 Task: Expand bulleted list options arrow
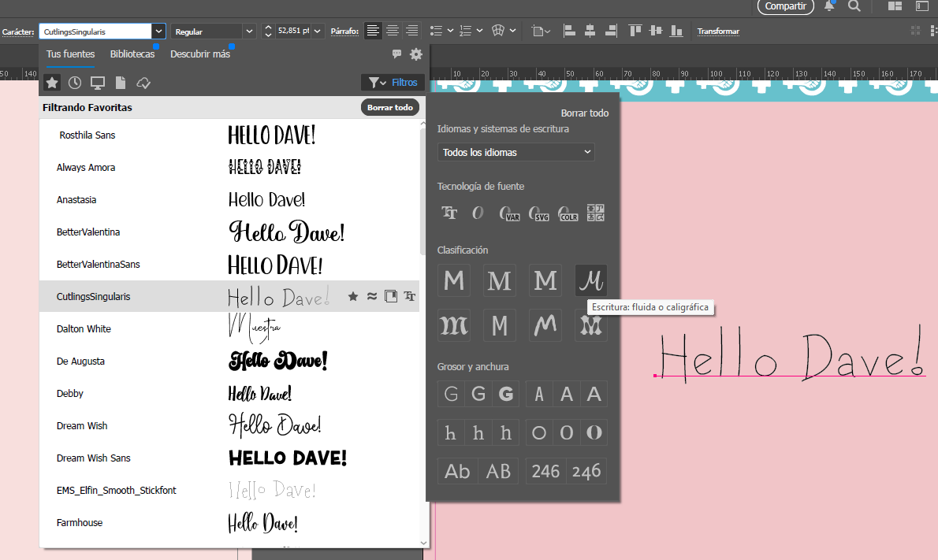coord(450,31)
